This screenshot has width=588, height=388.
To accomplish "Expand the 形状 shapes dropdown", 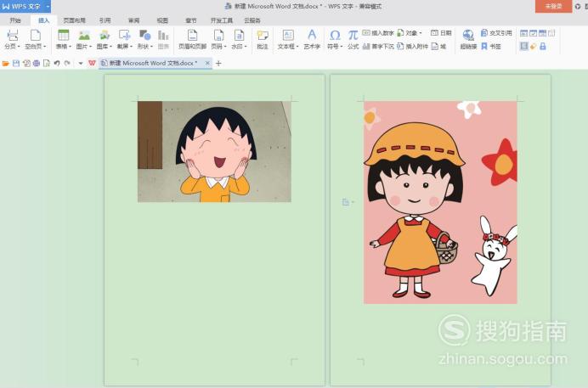I will (x=151, y=47).
